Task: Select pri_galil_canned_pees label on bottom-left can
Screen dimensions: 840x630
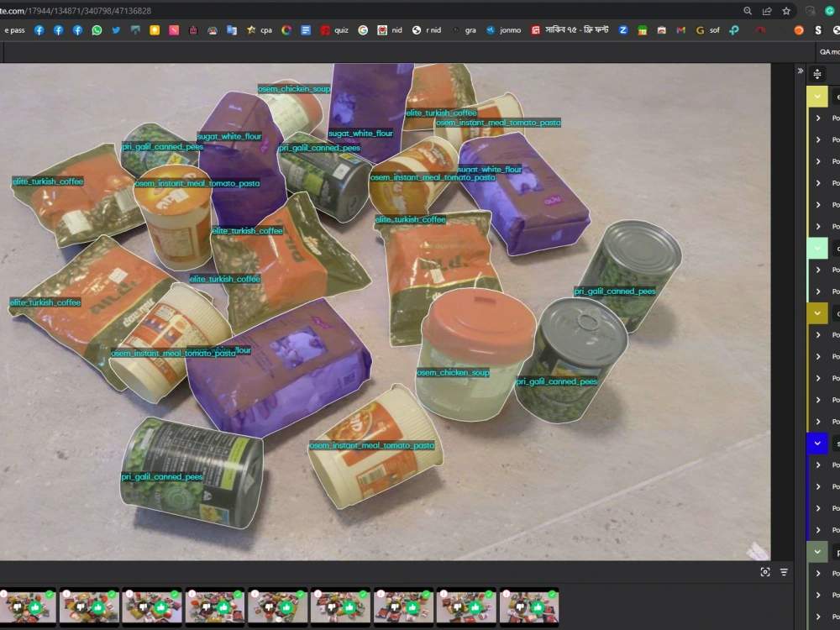Action: click(162, 477)
